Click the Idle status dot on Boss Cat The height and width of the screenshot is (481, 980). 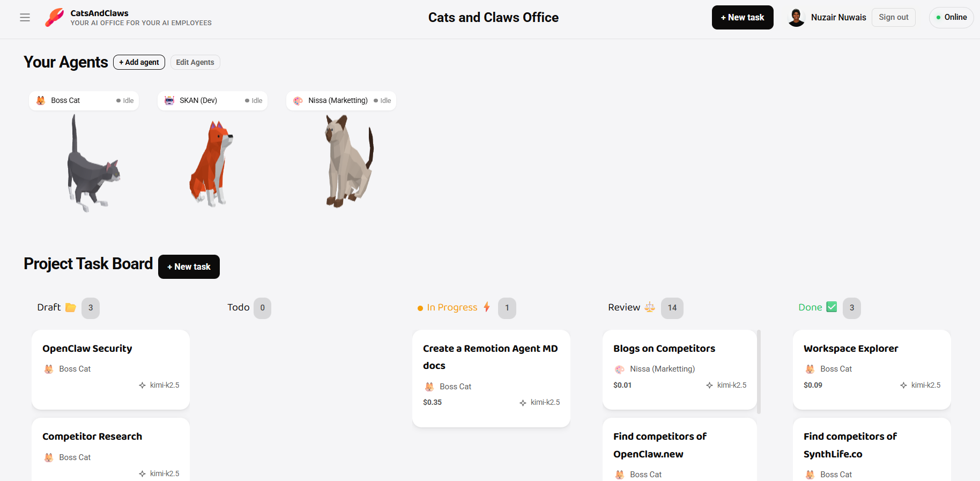click(x=119, y=100)
